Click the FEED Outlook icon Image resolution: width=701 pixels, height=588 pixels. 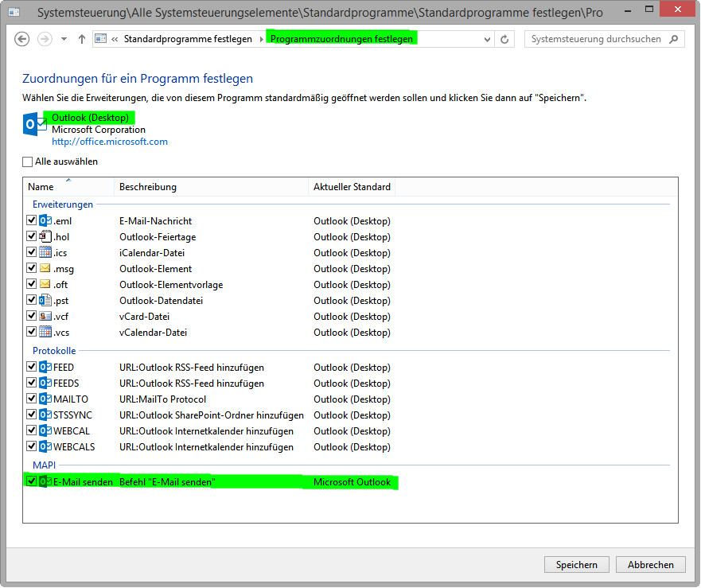[x=45, y=367]
